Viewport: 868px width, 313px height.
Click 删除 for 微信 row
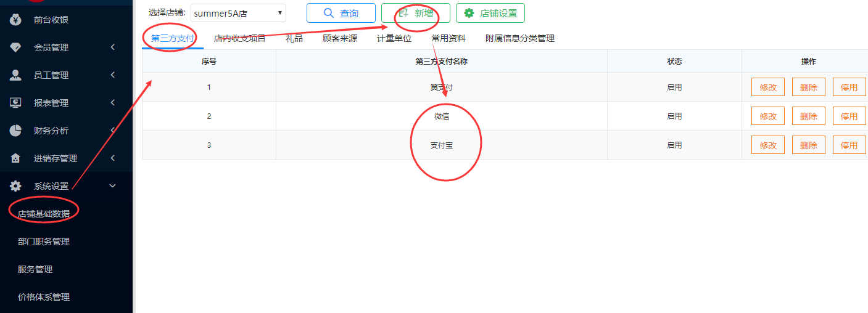point(809,116)
